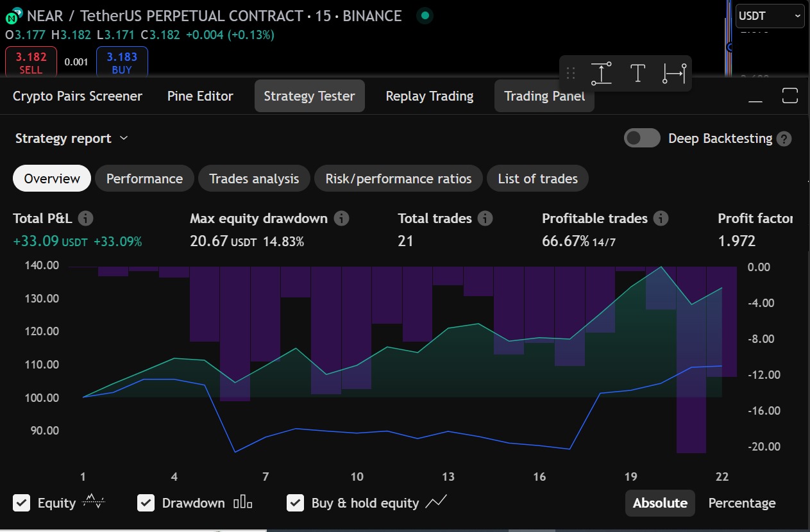The width and height of the screenshot is (810, 532).
Task: Select the horizontal date range measure icon
Action: pyautogui.click(x=674, y=74)
